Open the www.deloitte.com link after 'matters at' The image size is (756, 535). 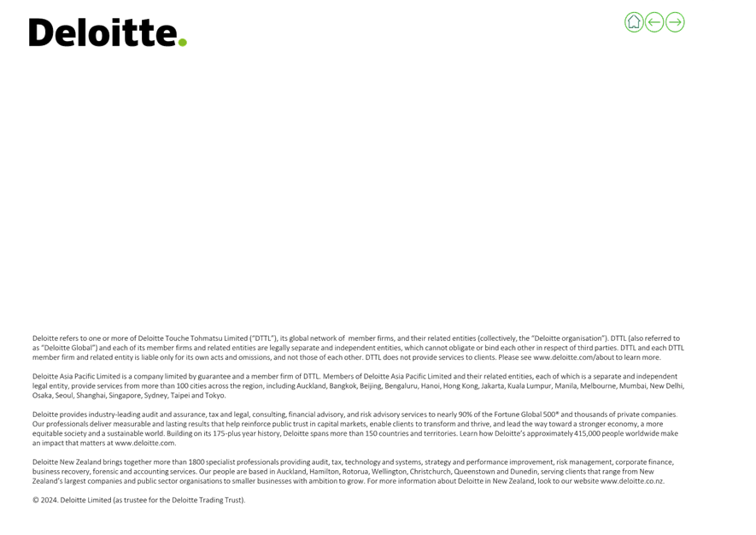pos(145,443)
